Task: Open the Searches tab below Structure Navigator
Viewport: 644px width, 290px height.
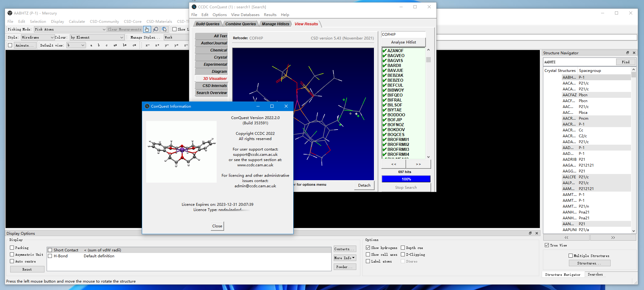Action: 595,275
